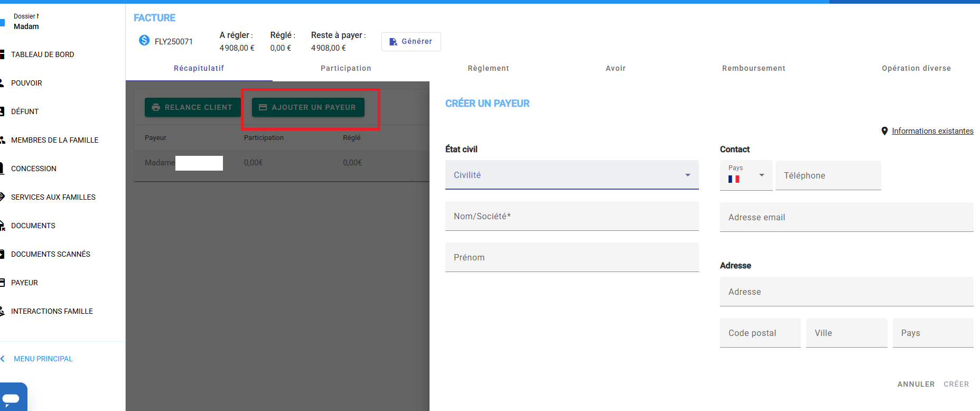Click the French flag icon

(x=734, y=179)
